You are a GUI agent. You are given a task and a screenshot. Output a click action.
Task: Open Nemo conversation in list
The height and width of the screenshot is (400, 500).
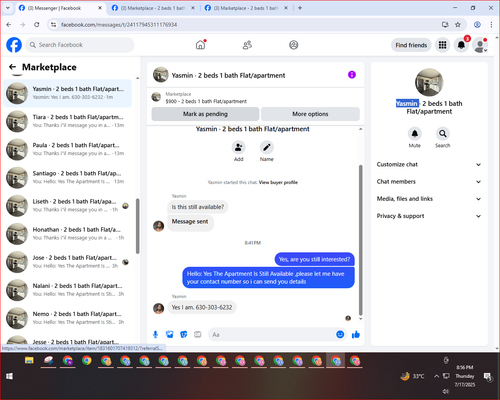tap(67, 318)
